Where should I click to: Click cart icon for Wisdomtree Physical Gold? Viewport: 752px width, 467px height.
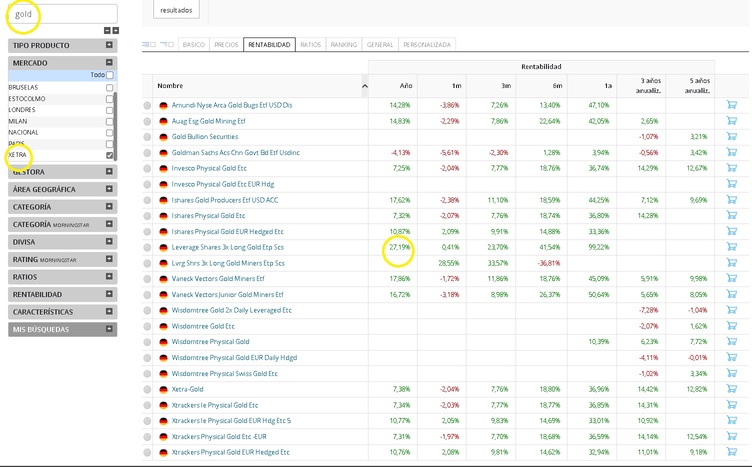click(731, 341)
